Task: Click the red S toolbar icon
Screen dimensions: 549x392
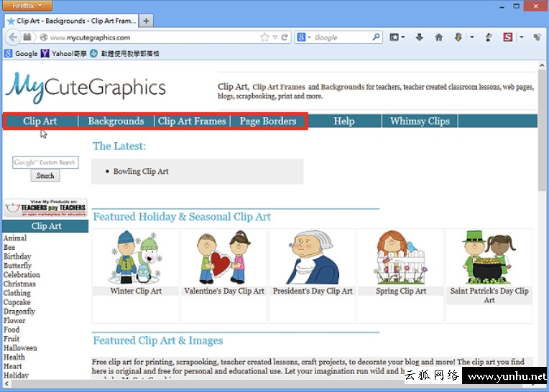Action: [508, 37]
